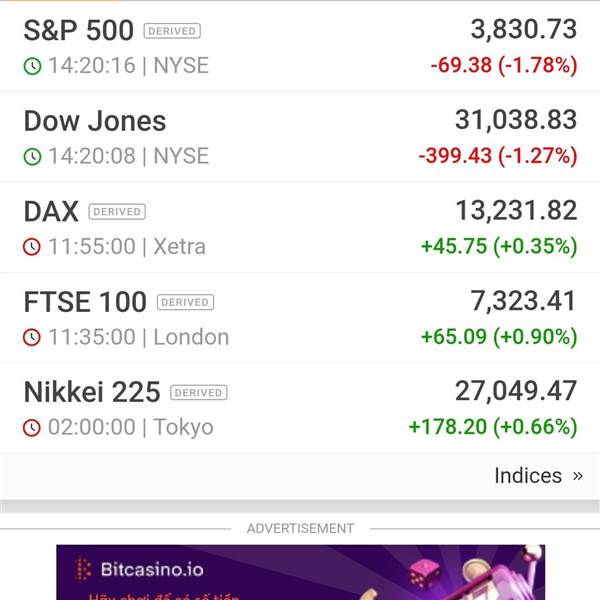Click the double chevron after Indices
600x600 pixels.
click(x=577, y=476)
